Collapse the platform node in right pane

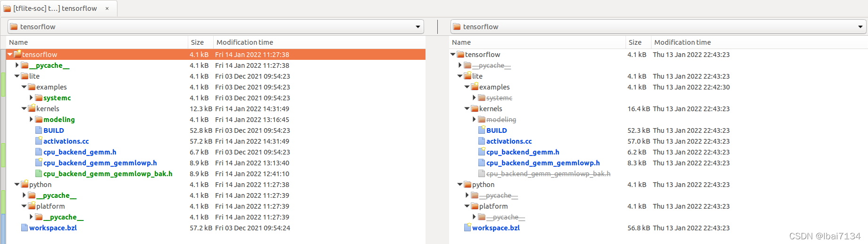coord(467,206)
